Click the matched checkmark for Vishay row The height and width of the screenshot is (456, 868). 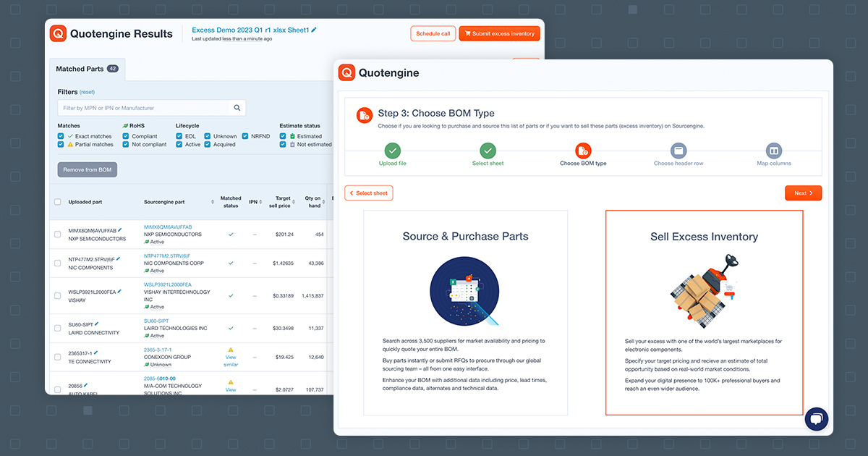coord(231,296)
